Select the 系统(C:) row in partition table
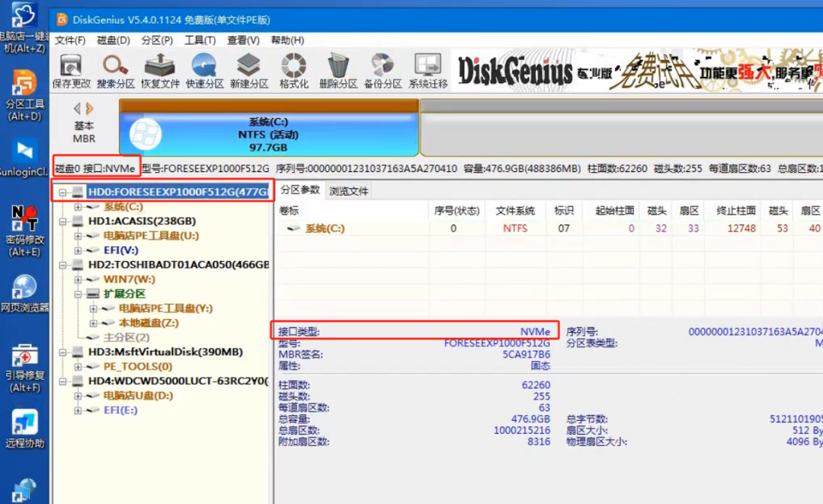823x504 pixels. click(549, 228)
